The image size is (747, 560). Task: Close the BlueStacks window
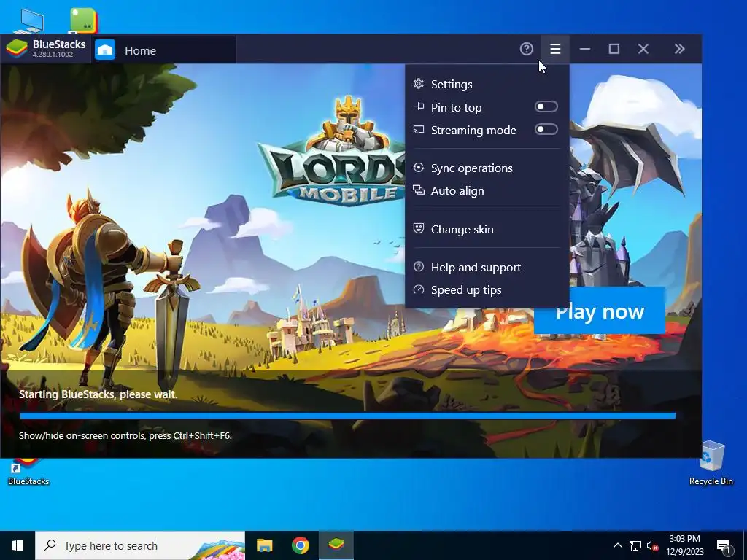(643, 49)
